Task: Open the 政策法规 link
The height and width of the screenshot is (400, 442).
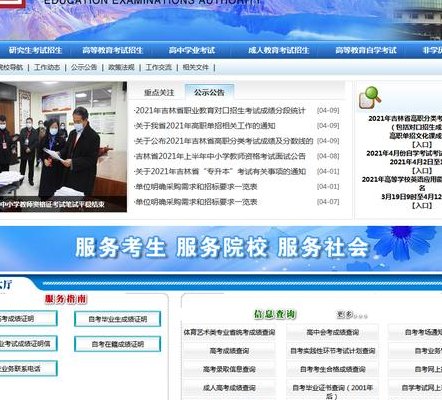Action: pyautogui.click(x=121, y=67)
